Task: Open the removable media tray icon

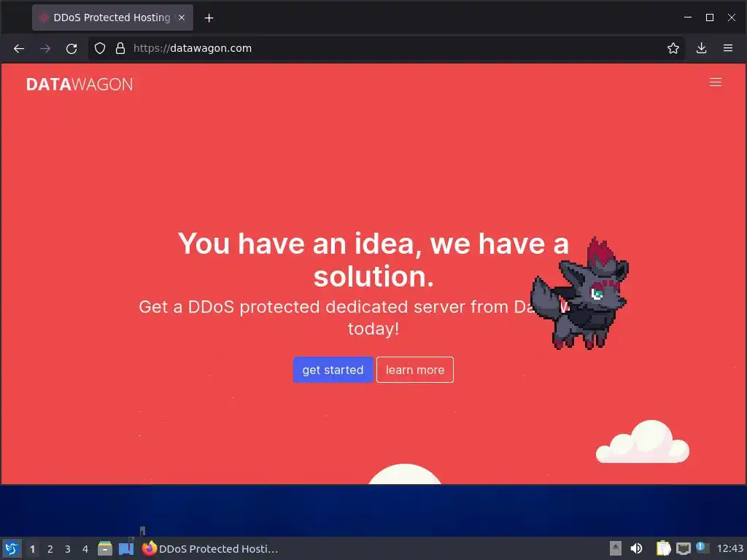Action: pyautogui.click(x=616, y=548)
